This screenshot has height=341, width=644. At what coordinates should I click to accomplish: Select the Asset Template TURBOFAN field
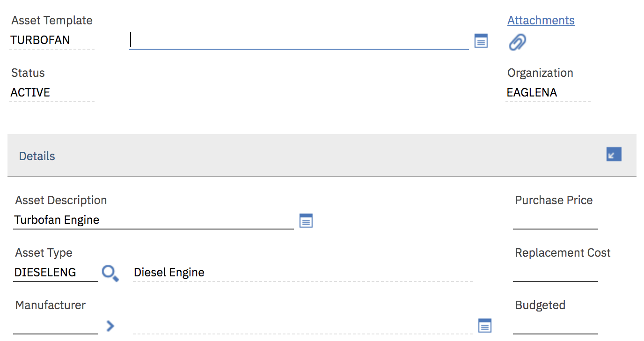click(51, 40)
